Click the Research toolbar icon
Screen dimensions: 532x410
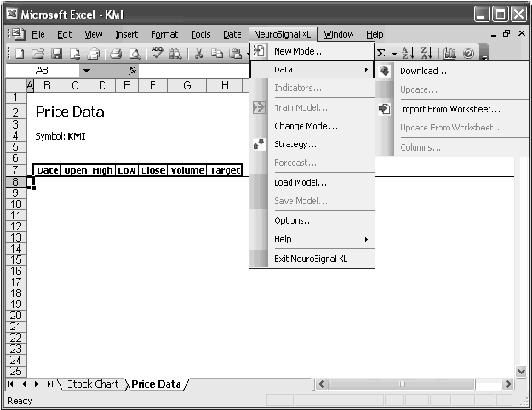[176, 54]
